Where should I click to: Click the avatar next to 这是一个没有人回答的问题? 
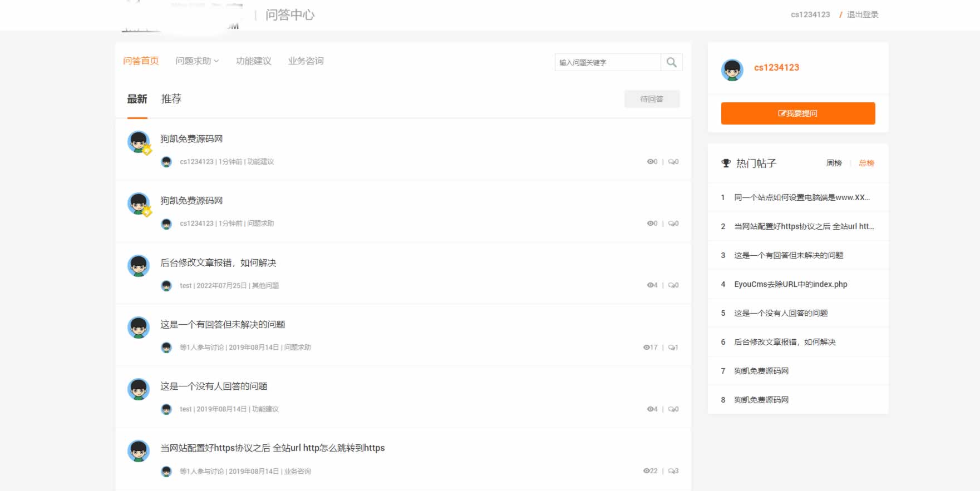coord(139,389)
